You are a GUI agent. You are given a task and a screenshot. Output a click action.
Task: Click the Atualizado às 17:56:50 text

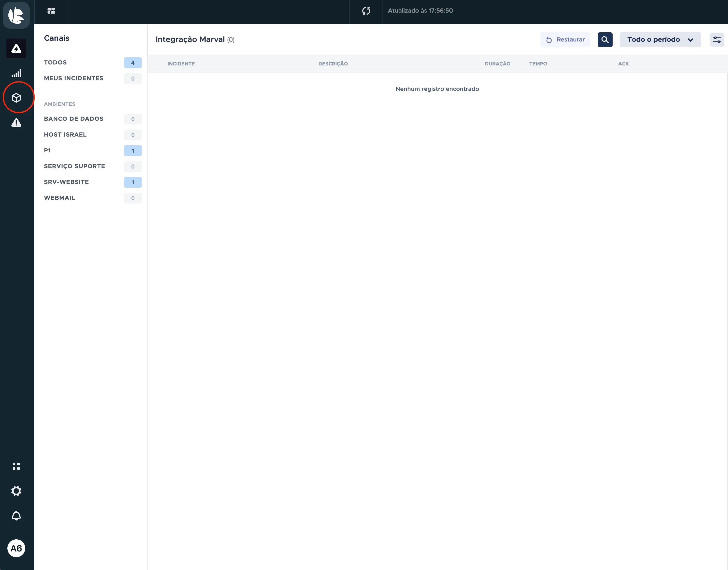tap(420, 11)
